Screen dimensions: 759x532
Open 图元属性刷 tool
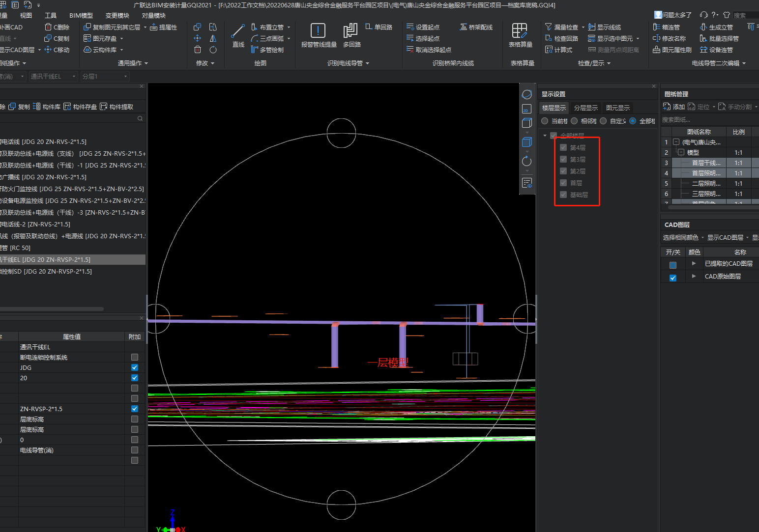tap(672, 50)
